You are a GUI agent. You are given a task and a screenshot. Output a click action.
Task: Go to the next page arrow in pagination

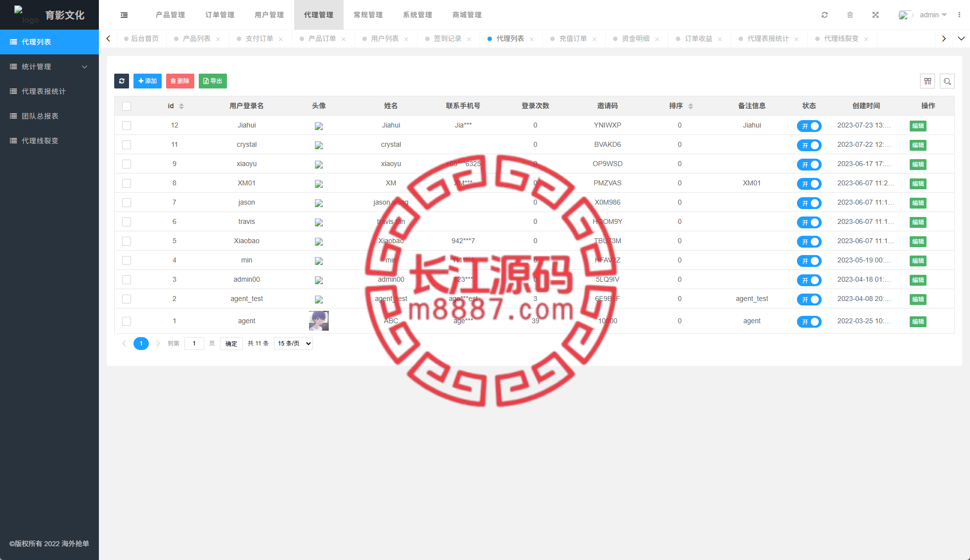(158, 344)
